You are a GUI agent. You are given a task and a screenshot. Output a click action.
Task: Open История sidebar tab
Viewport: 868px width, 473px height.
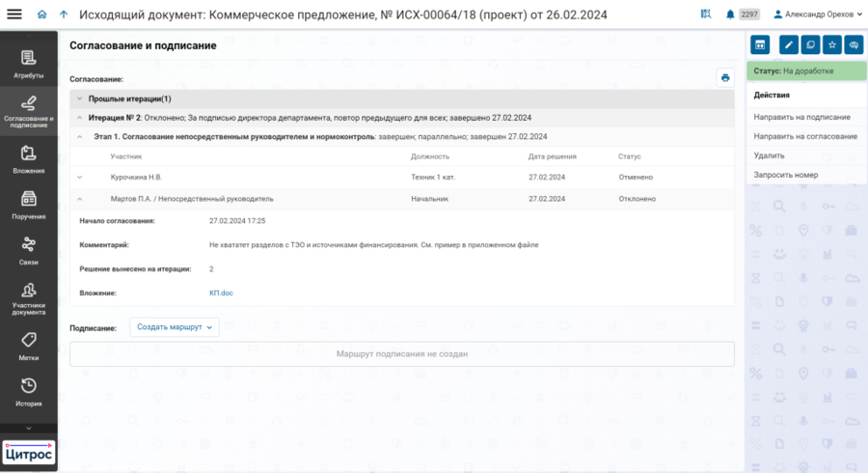point(28,392)
